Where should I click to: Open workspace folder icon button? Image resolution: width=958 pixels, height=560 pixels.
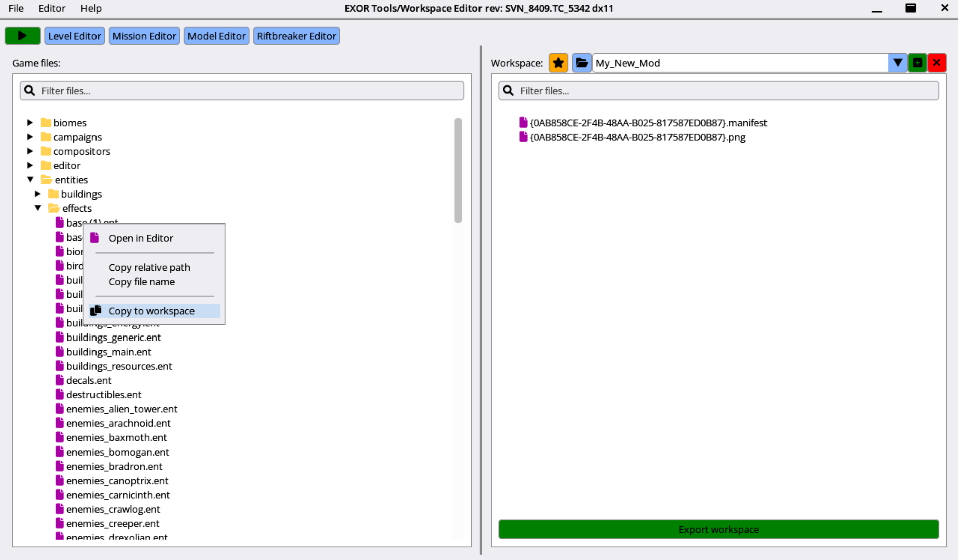click(x=582, y=63)
